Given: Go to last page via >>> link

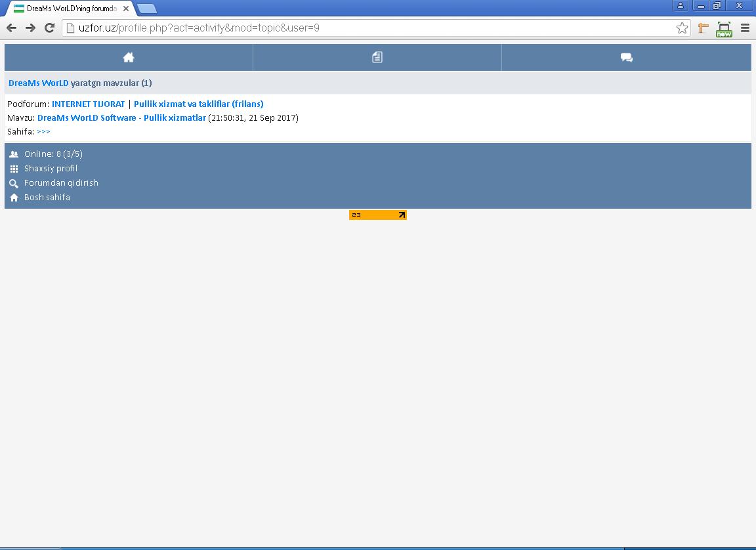Looking at the screenshot, I should pos(43,132).
